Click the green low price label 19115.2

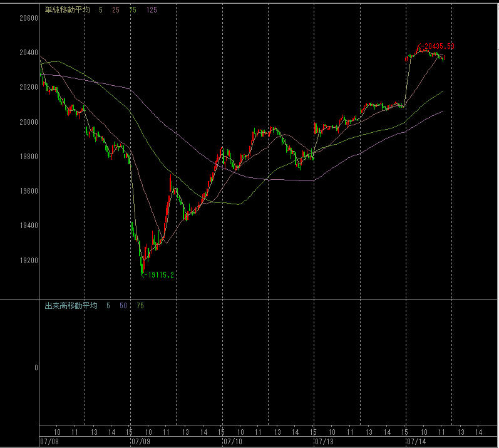(x=159, y=275)
